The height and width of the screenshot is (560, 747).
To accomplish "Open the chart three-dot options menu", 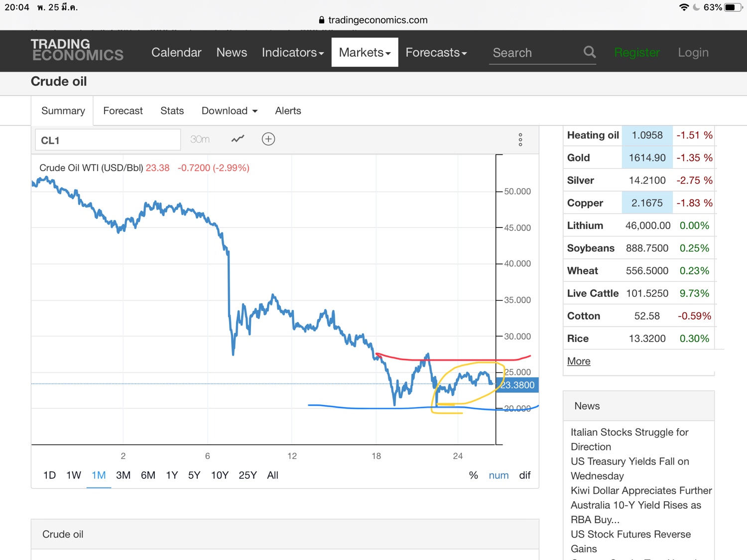I will [x=520, y=140].
